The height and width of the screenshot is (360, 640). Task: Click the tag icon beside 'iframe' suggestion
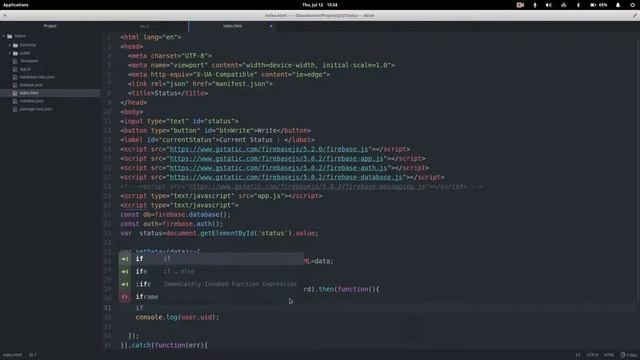125,297
